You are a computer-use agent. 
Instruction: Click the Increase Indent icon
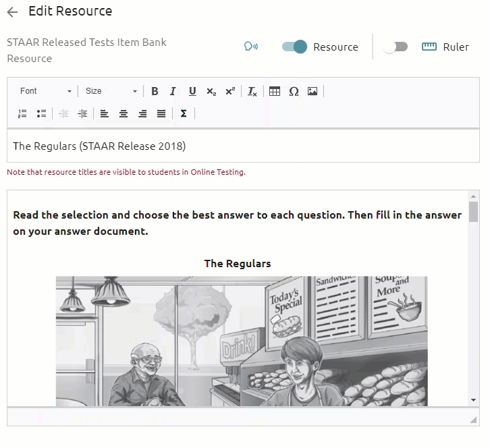82,113
